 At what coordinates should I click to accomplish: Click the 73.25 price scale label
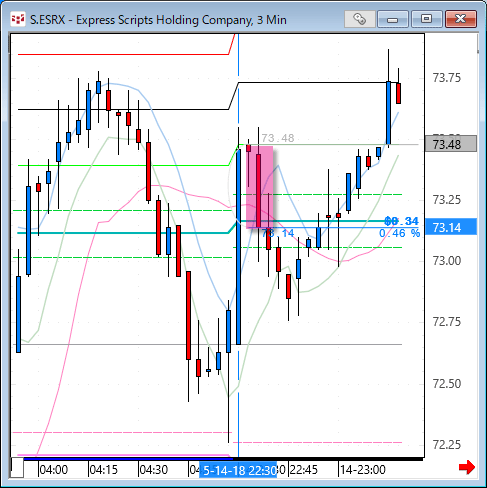pyautogui.click(x=447, y=200)
